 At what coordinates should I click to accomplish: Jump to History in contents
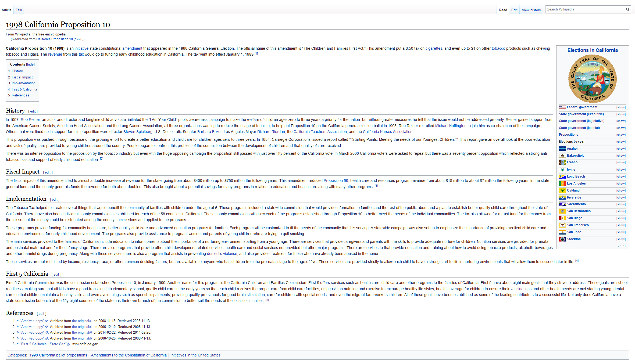pyautogui.click(x=17, y=71)
